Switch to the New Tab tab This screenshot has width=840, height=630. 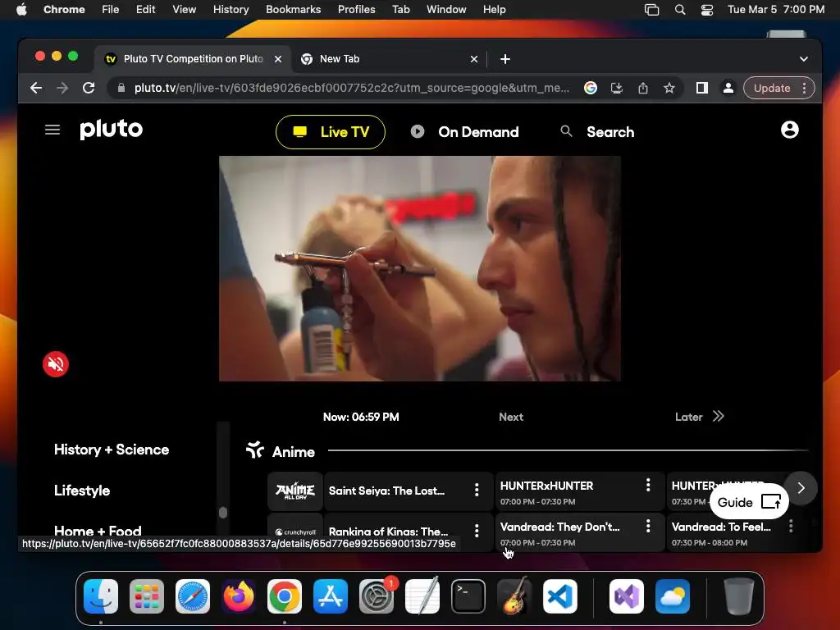[x=388, y=59]
